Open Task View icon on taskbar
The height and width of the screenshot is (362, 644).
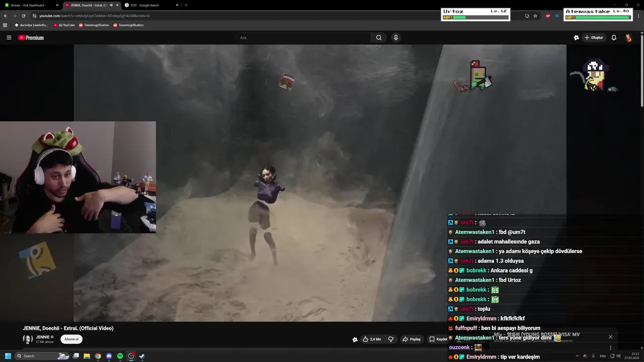coord(76,356)
